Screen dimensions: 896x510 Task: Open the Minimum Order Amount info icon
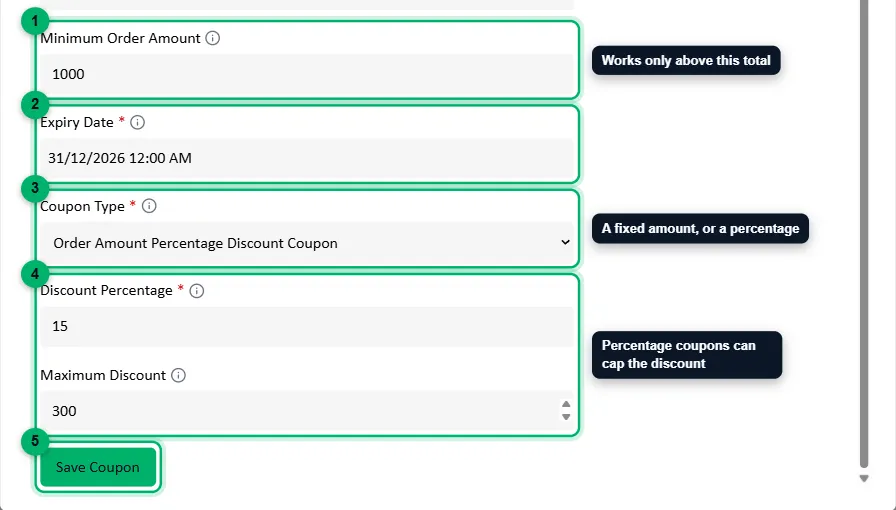click(213, 38)
